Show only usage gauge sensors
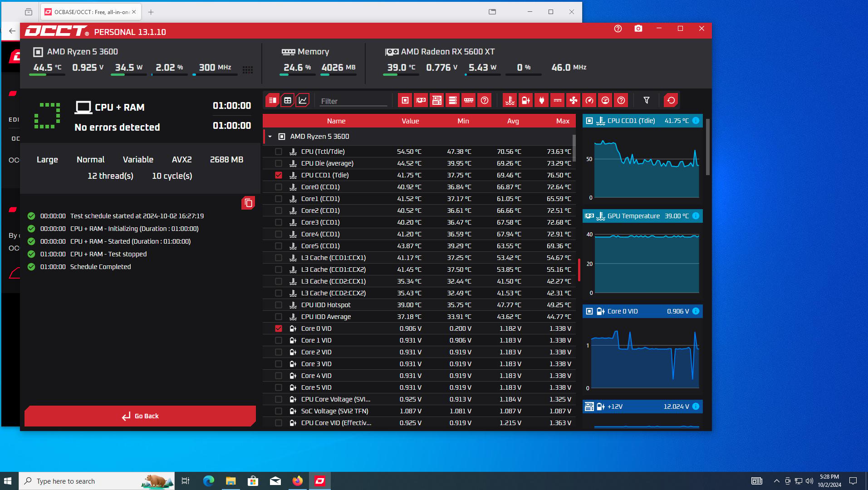 (605, 100)
